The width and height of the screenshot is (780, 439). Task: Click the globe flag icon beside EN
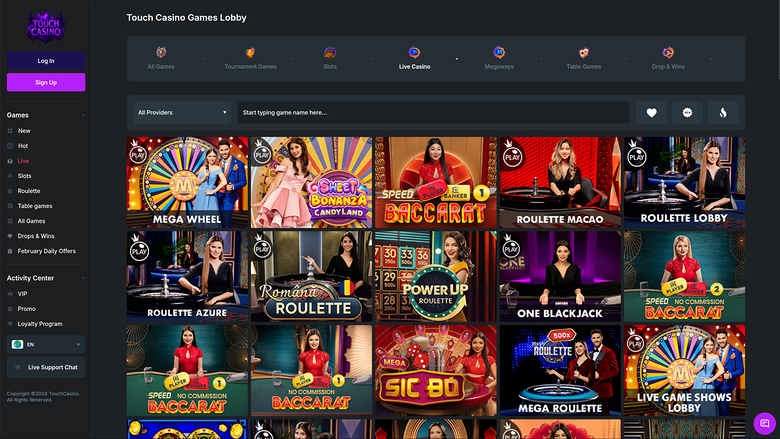(x=17, y=344)
